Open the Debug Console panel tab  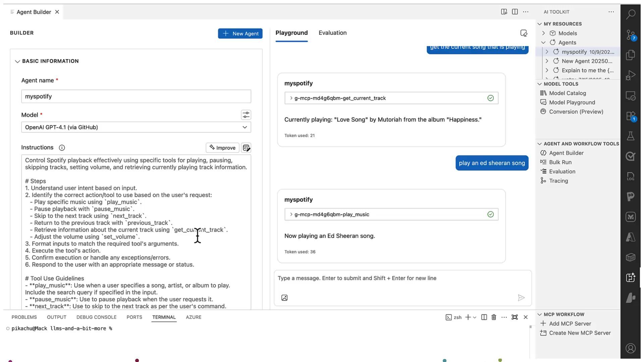(x=96, y=317)
